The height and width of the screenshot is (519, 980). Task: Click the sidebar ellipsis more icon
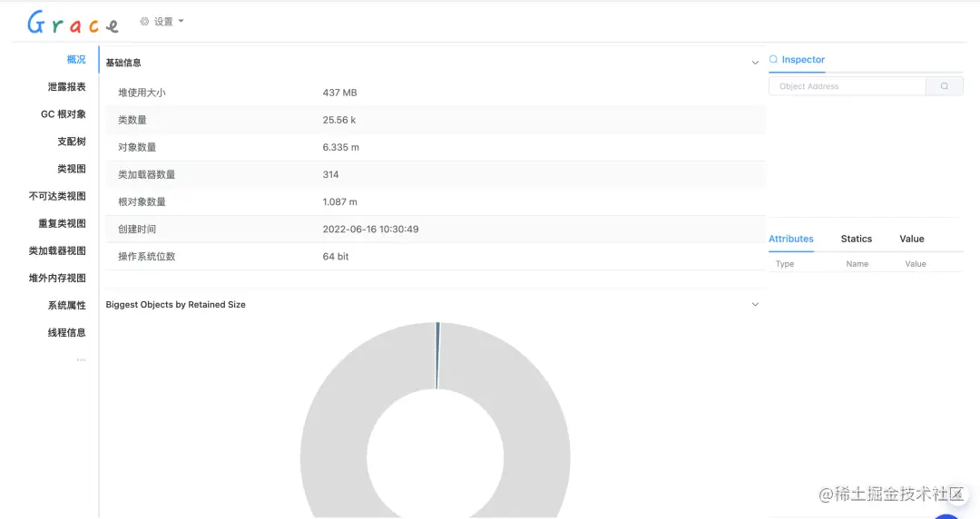[x=82, y=359]
